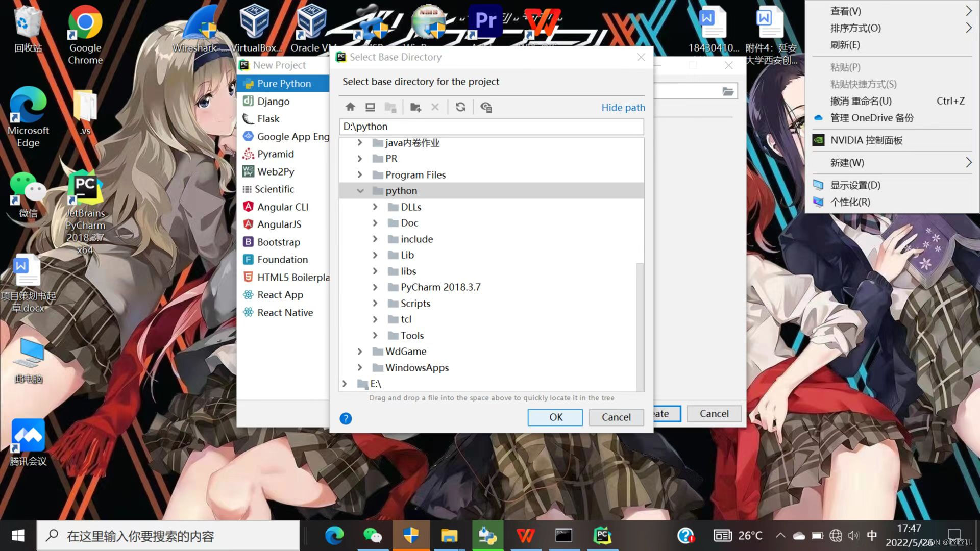Select Flask in project type list
This screenshot has width=980, height=551.
268,119
